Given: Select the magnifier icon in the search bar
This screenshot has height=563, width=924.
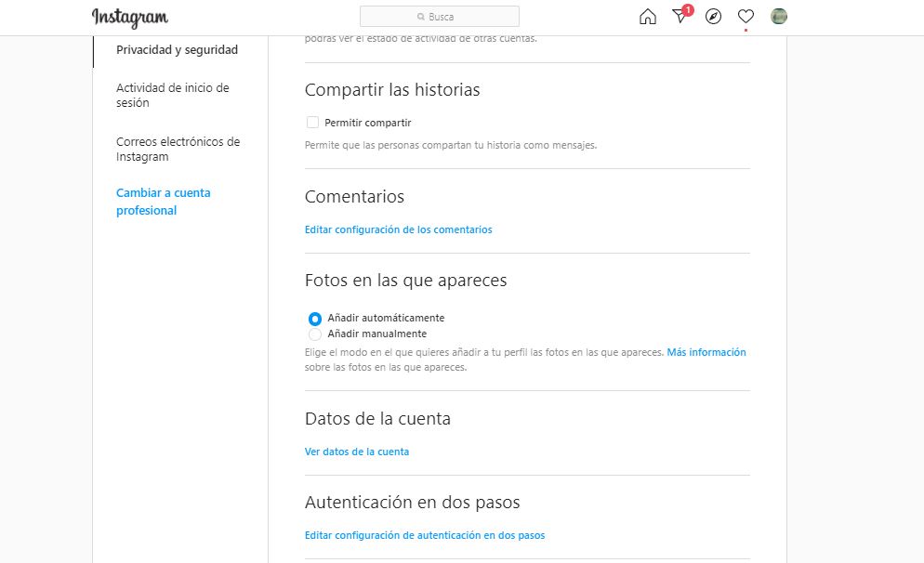Looking at the screenshot, I should coord(421,16).
